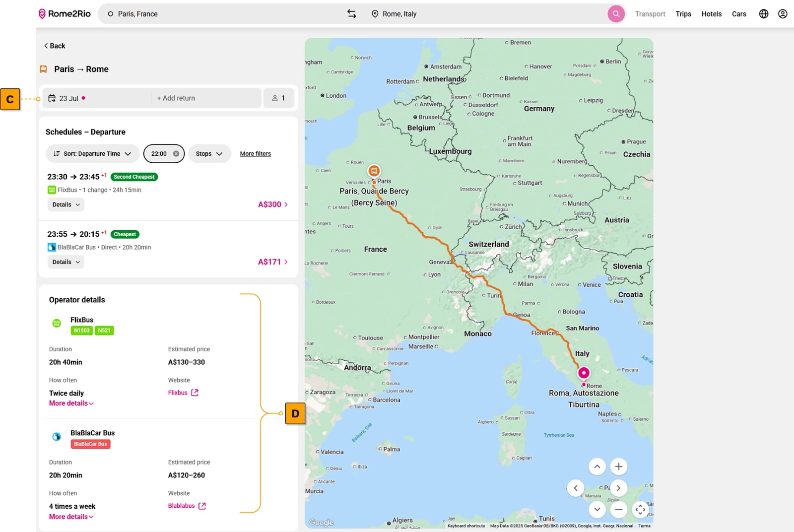Select the Trips menu item
This screenshot has width=794, height=532.
click(x=683, y=14)
